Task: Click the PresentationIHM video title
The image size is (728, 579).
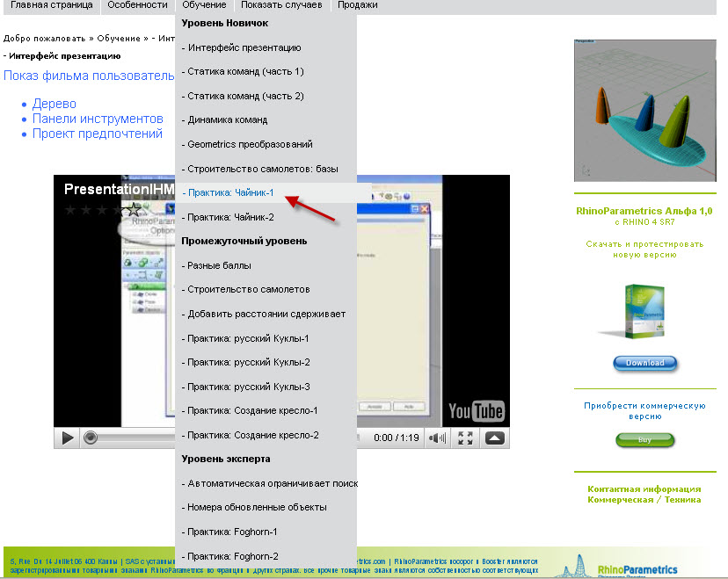Action: [x=119, y=189]
